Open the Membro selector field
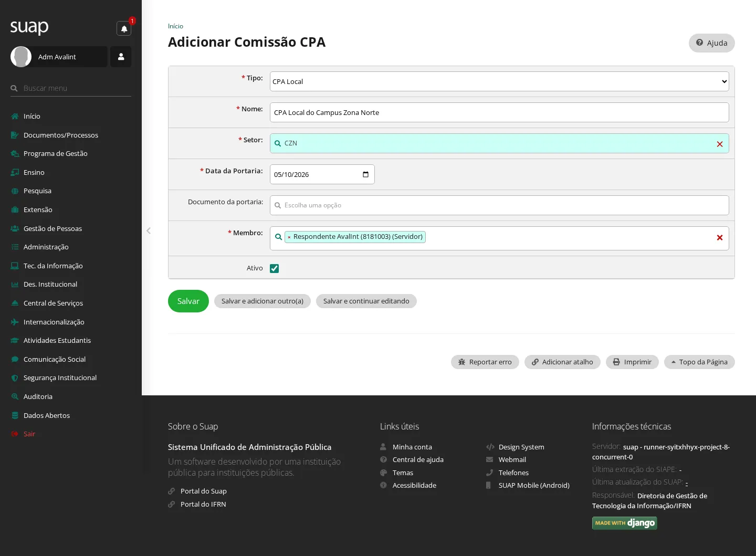Image resolution: width=756 pixels, height=556 pixels. pyautogui.click(x=499, y=238)
